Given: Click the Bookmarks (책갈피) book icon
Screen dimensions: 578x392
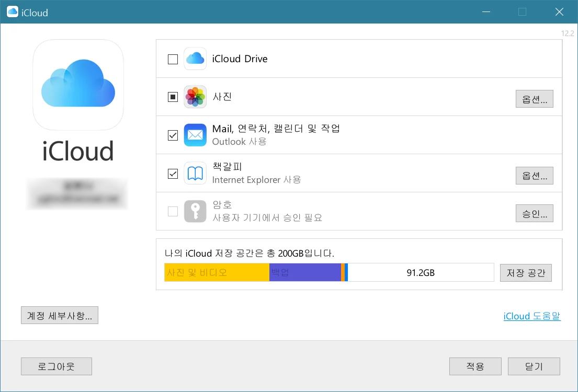Looking at the screenshot, I should (195, 174).
